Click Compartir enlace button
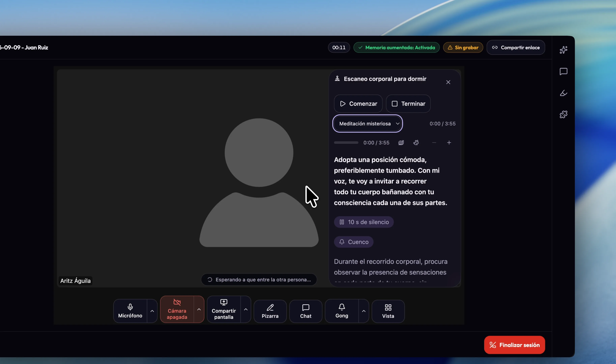The height and width of the screenshot is (364, 616). point(516,48)
